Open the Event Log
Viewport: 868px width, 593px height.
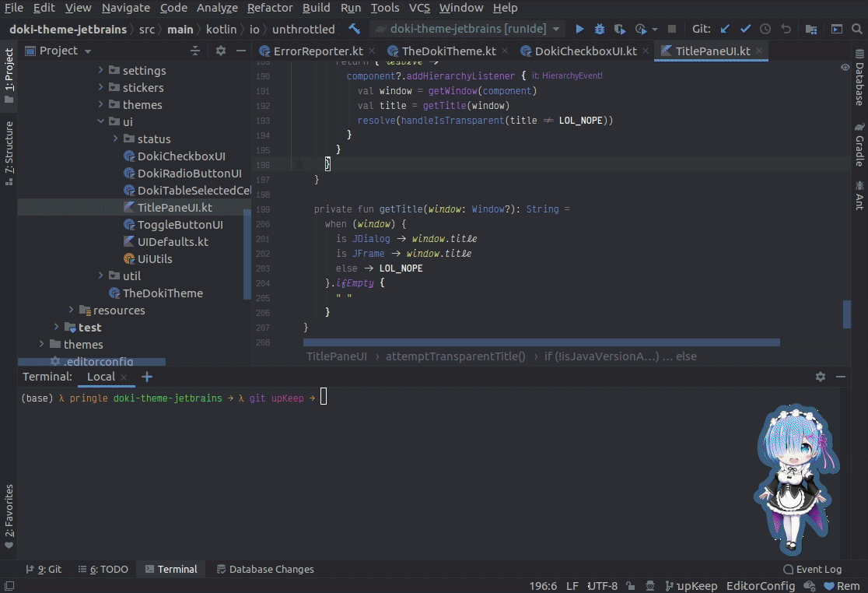(x=812, y=569)
